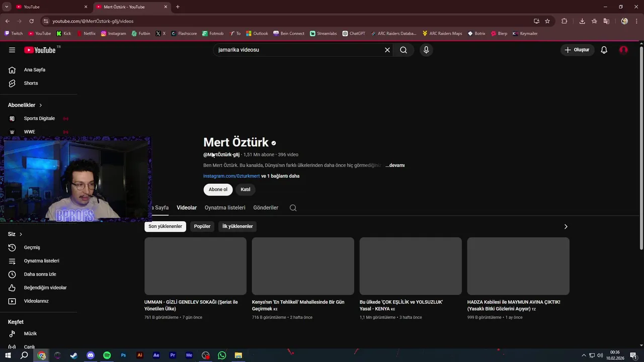Reload the page in Chrome
This screenshot has height=362, width=644.
tap(31, 21)
